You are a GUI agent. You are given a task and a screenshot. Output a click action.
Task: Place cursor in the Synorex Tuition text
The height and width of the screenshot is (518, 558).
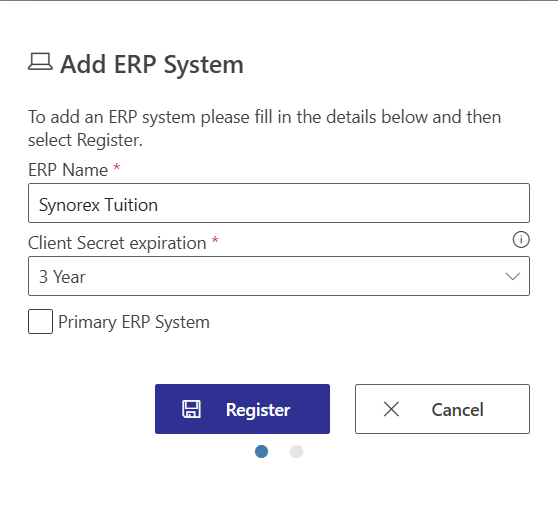(x=98, y=205)
